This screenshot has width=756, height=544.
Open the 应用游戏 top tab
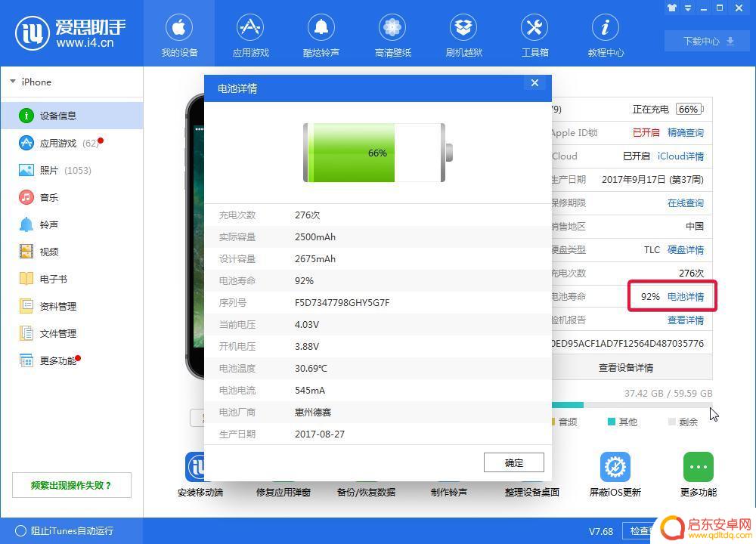pyautogui.click(x=250, y=36)
